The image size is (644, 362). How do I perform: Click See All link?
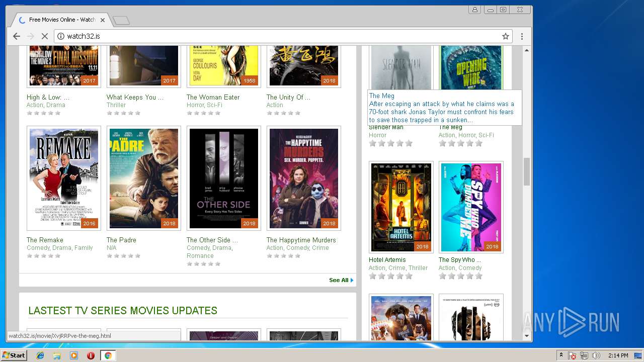tap(341, 280)
